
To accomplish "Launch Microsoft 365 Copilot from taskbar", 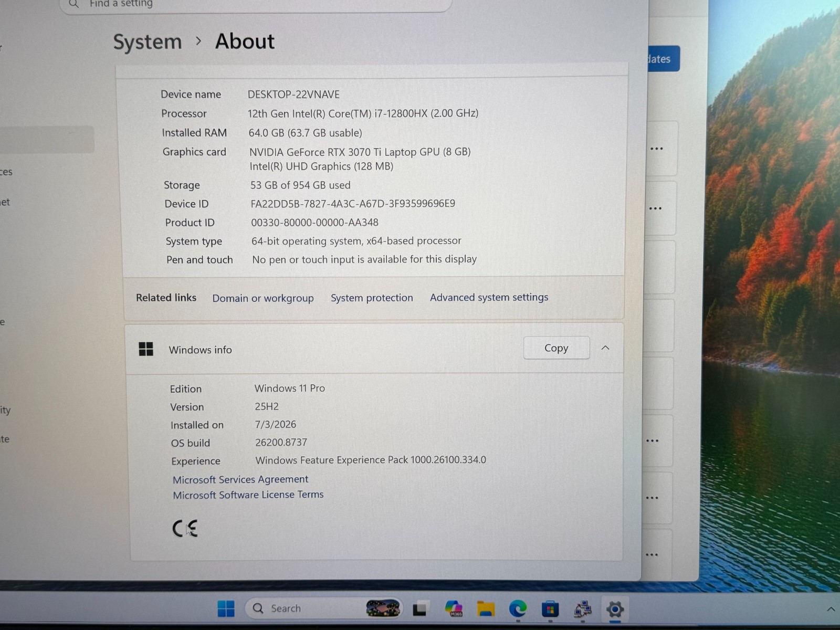I will pos(454,608).
